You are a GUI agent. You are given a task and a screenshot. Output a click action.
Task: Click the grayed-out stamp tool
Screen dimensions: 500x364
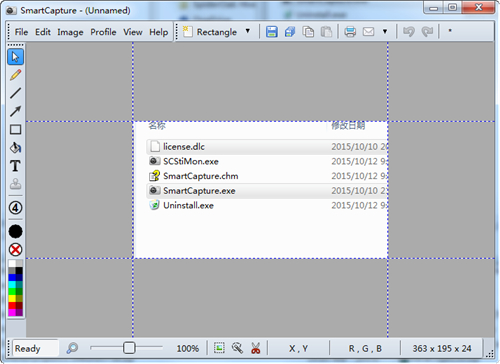point(15,184)
